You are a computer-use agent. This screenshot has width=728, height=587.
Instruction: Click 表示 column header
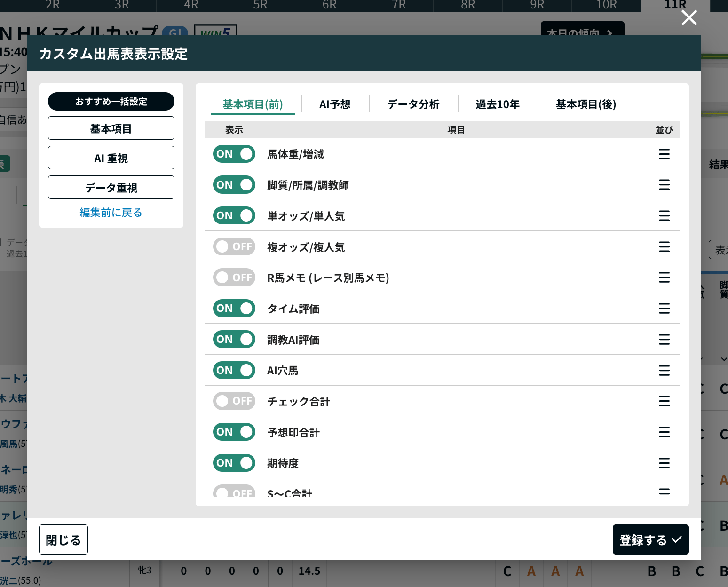click(x=234, y=130)
